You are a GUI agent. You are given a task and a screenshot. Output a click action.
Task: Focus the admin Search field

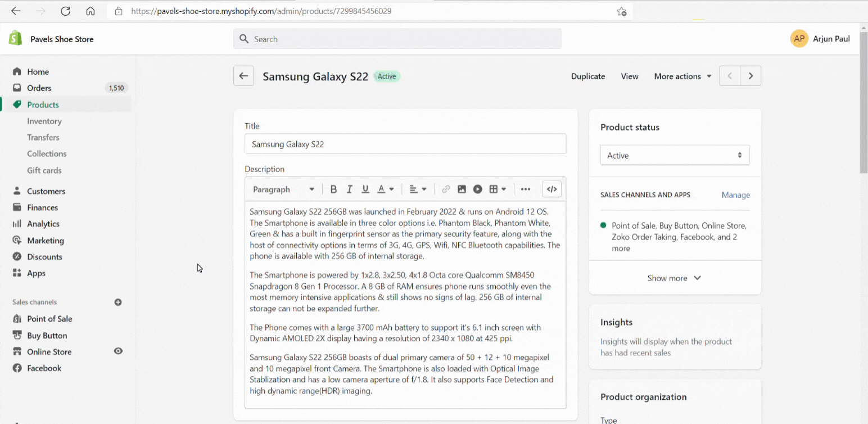pos(397,39)
